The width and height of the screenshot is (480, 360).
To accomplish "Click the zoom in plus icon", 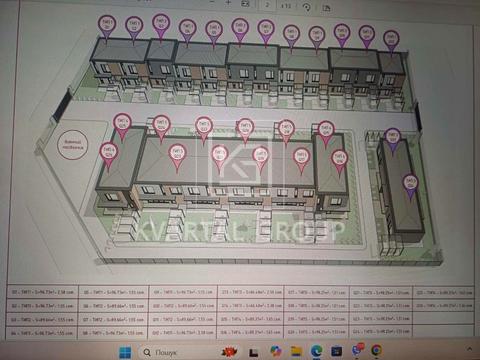I will click(228, 3).
